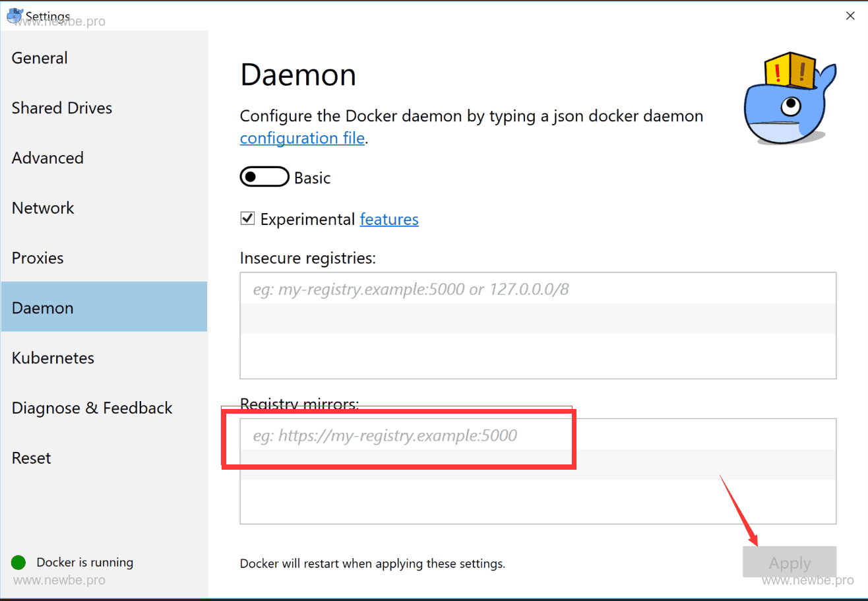Close the Settings window
The width and height of the screenshot is (868, 601).
pyautogui.click(x=850, y=16)
